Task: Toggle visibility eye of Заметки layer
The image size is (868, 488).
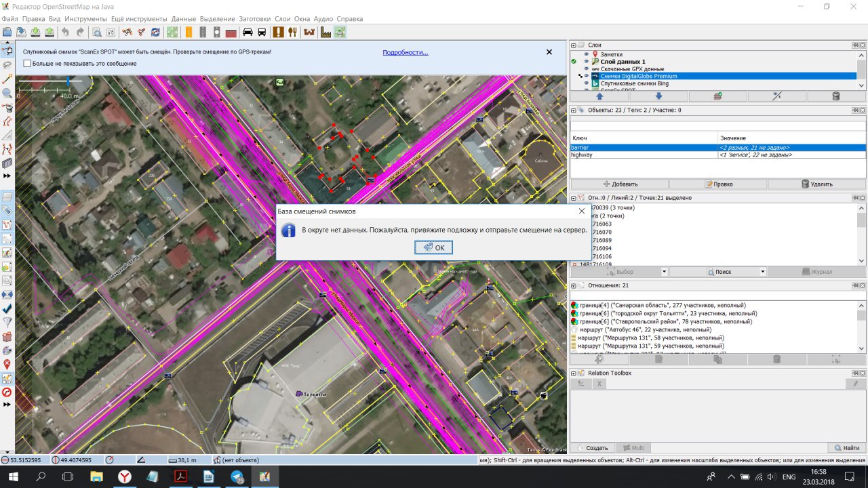Action: click(x=587, y=54)
